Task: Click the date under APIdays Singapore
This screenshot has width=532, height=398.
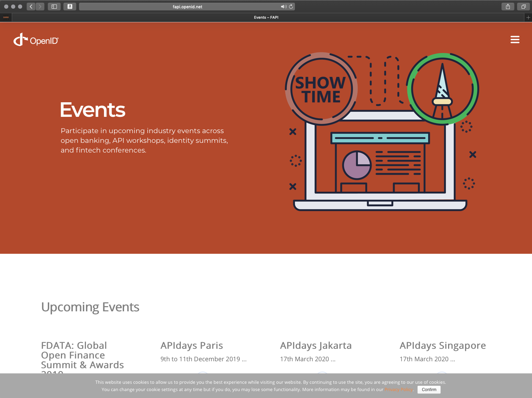Action: [x=427, y=359]
